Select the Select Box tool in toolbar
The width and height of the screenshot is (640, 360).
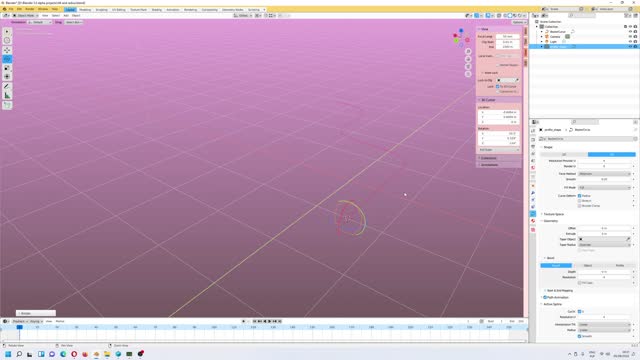[x=7, y=31]
